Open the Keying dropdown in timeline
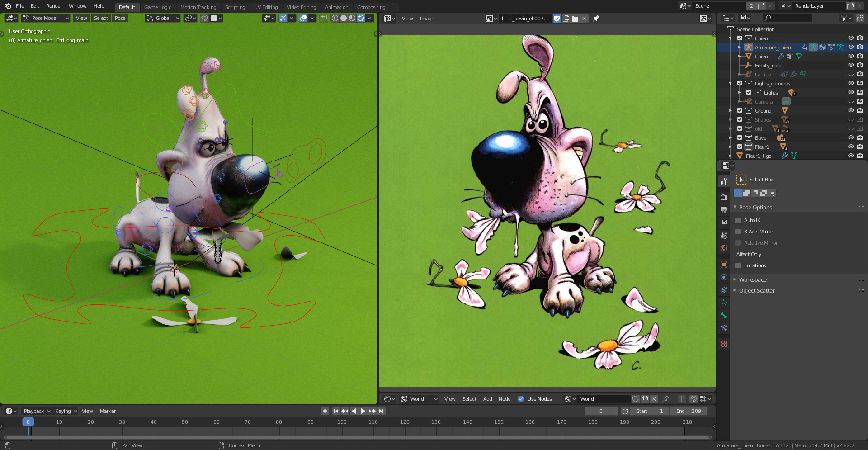 point(66,411)
